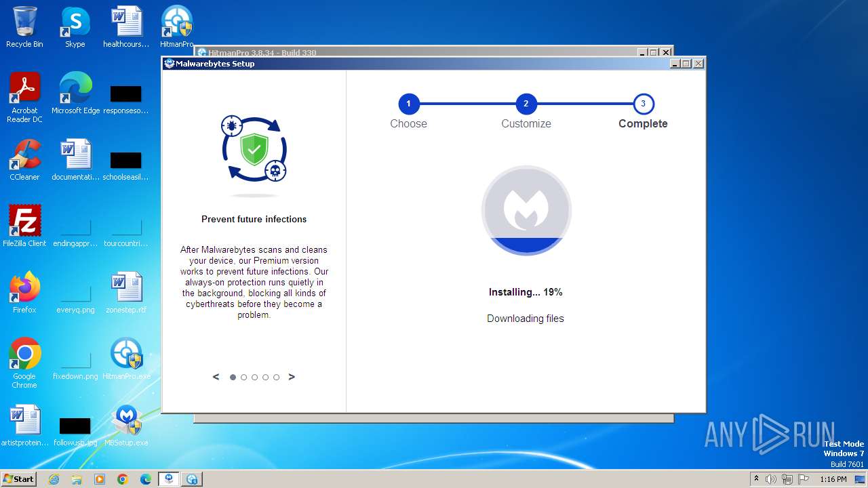This screenshot has width=868, height=488.
Task: Close the Malwarebytes Setup window
Action: [698, 64]
